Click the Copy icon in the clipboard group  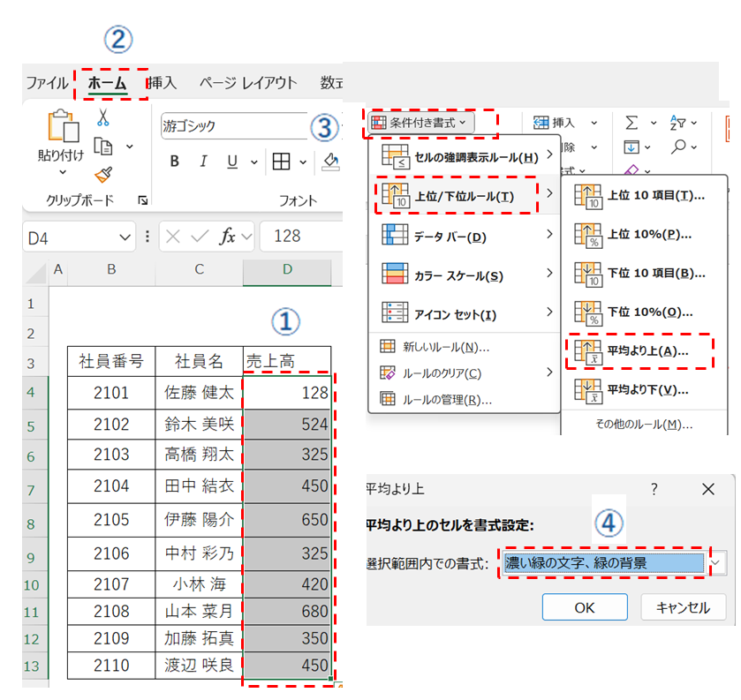pyautogui.click(x=103, y=146)
